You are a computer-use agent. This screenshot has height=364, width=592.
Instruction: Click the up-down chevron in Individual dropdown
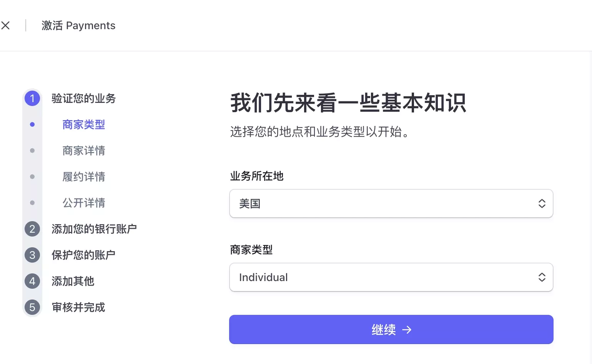pyautogui.click(x=542, y=277)
